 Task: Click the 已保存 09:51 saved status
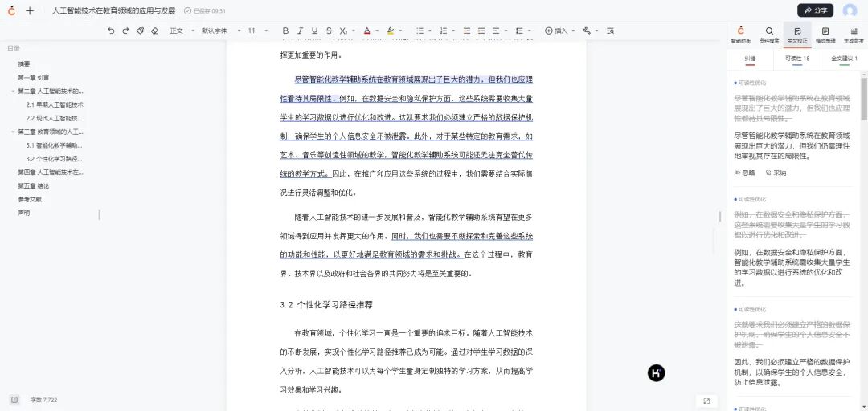point(205,11)
